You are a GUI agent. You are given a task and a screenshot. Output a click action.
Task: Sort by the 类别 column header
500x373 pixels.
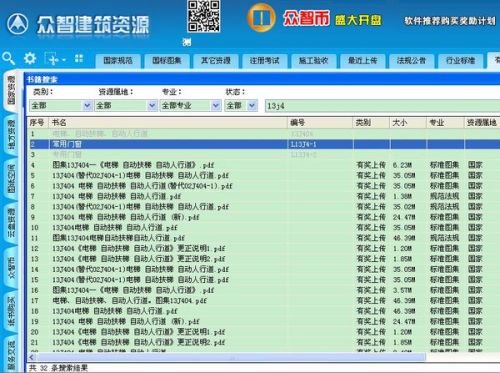pyautogui.click(x=371, y=123)
